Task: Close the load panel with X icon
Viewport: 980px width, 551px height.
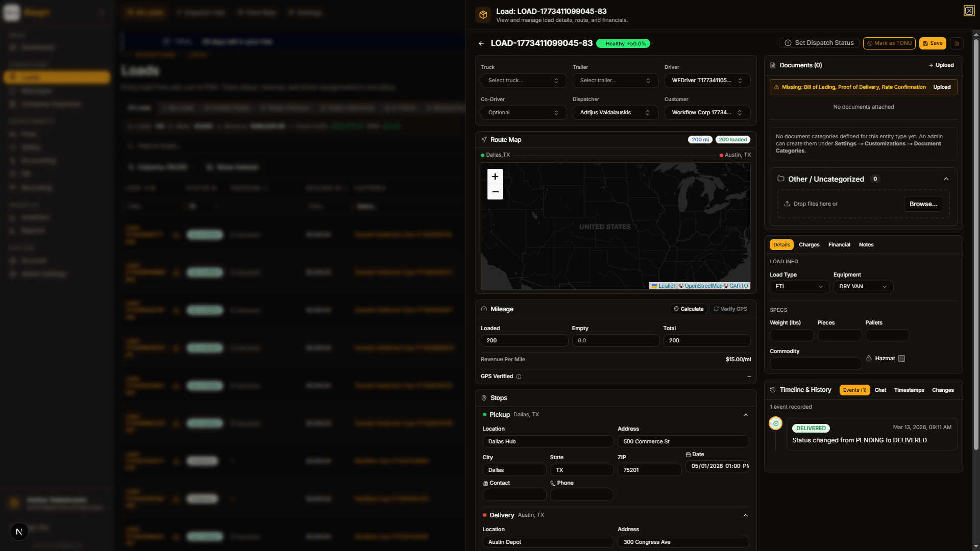Action: pos(969,11)
